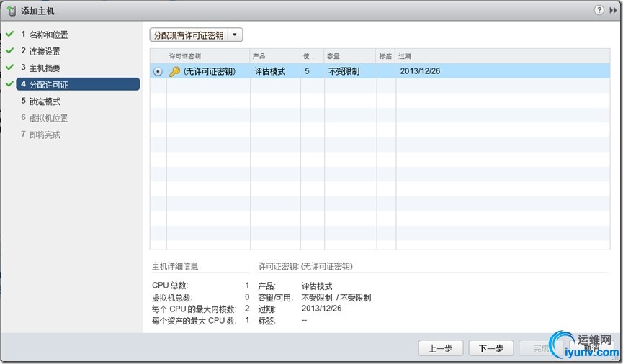Select the radio button for (无许可证密钥)
The image size is (623, 364).
(158, 71)
